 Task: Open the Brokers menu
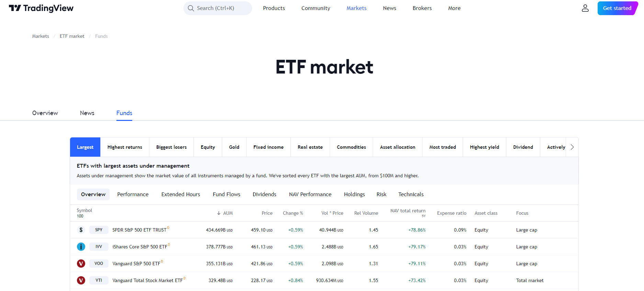(422, 8)
